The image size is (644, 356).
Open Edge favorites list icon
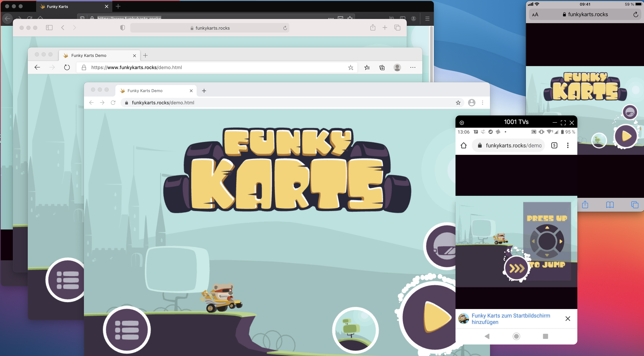point(367,68)
